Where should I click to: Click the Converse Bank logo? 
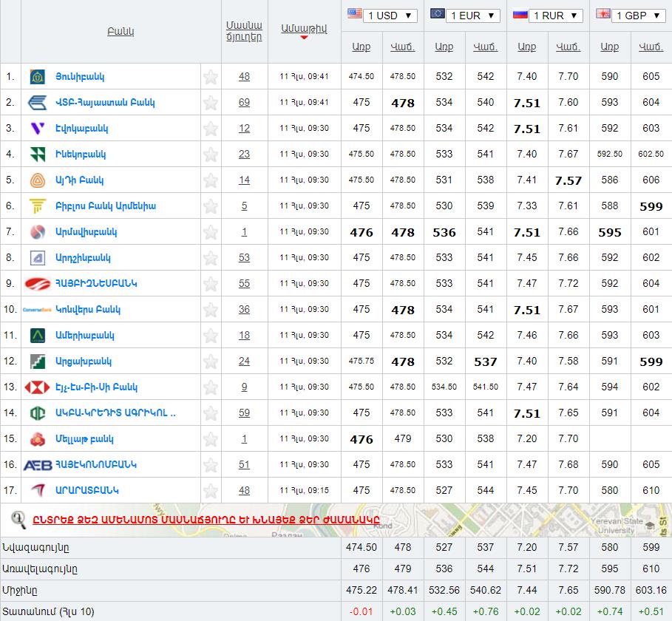pyautogui.click(x=37, y=310)
